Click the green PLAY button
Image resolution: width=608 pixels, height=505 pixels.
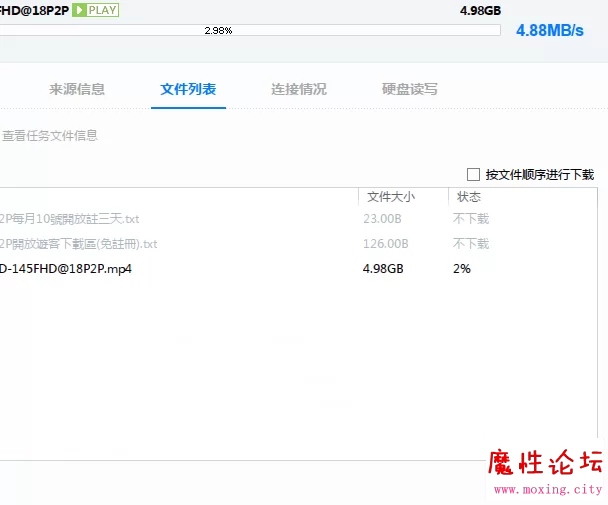[x=95, y=10]
